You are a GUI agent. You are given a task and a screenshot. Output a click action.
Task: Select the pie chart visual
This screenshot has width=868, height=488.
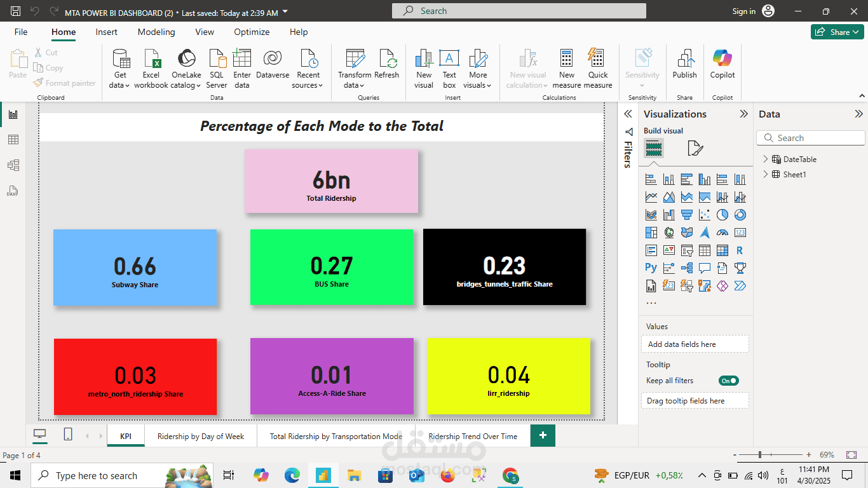coord(722,215)
